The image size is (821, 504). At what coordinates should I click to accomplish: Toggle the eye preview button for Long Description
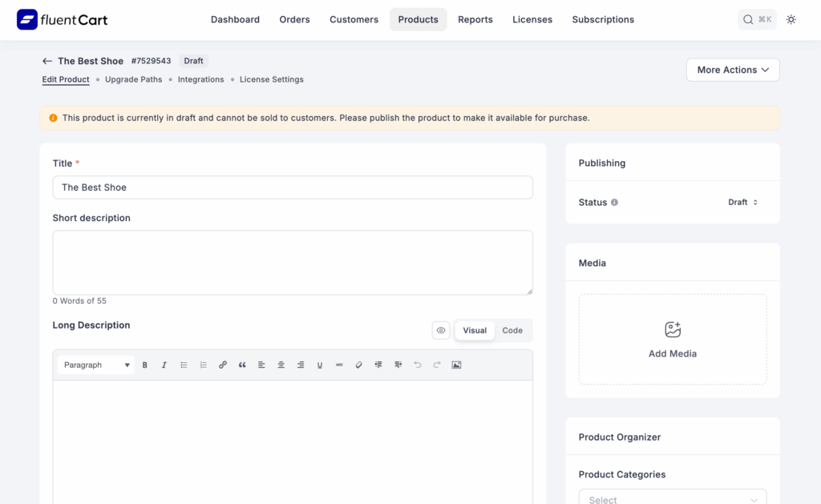441,330
